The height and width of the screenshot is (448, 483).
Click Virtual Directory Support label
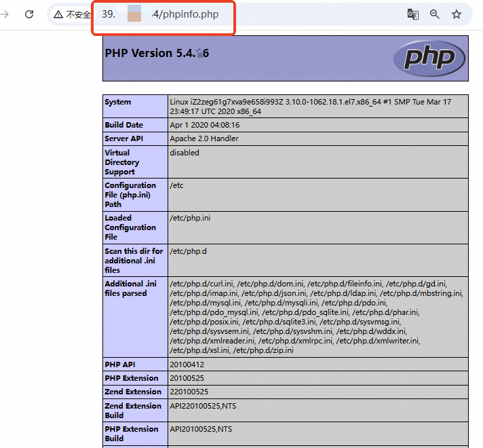tap(121, 162)
